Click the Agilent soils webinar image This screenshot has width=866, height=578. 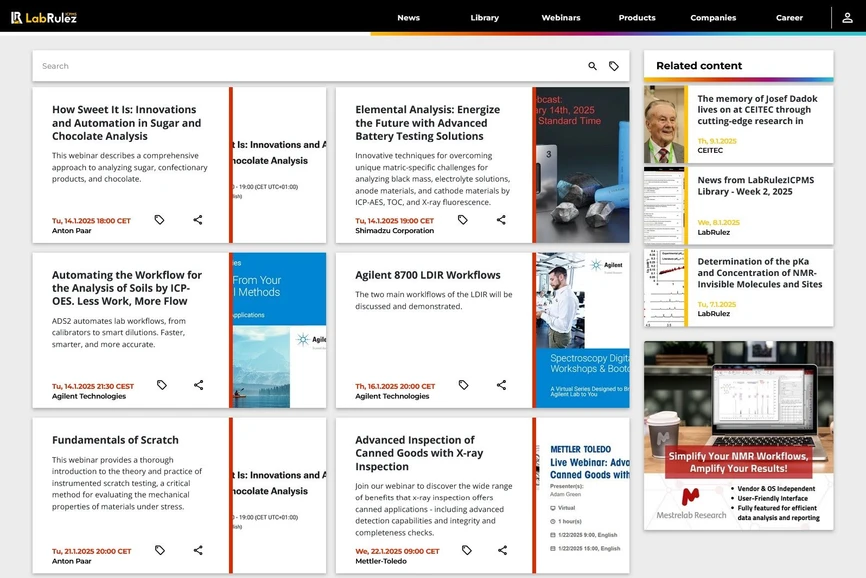pyautogui.click(x=279, y=330)
